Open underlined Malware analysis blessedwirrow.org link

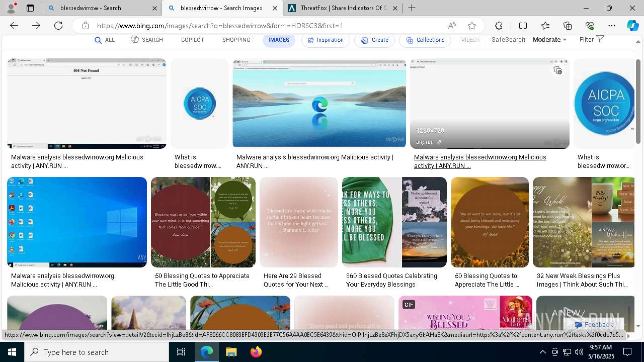pyautogui.click(x=480, y=161)
